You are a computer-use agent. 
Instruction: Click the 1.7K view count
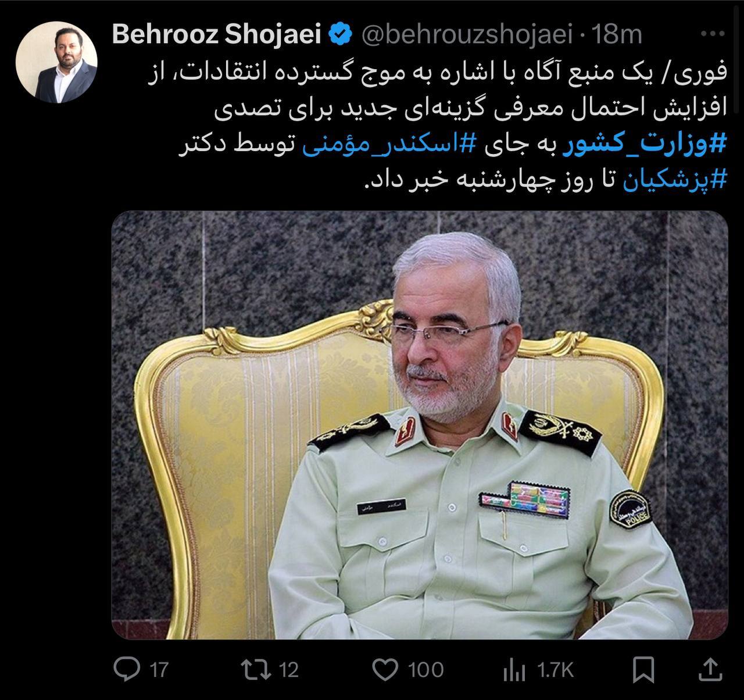coord(556,670)
